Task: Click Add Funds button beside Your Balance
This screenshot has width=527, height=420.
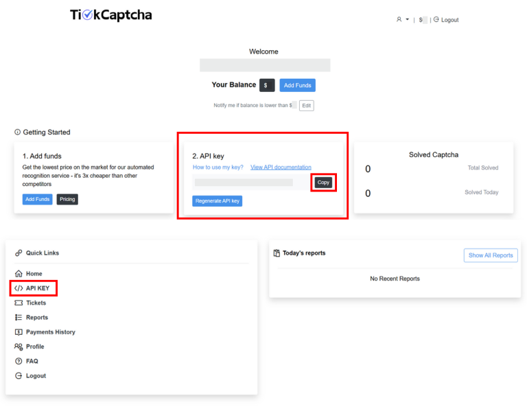Action: [x=297, y=85]
